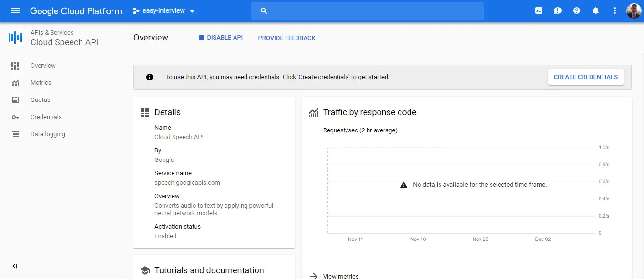Click the DISABLE API button
The height and width of the screenshot is (279, 644).
click(x=221, y=38)
